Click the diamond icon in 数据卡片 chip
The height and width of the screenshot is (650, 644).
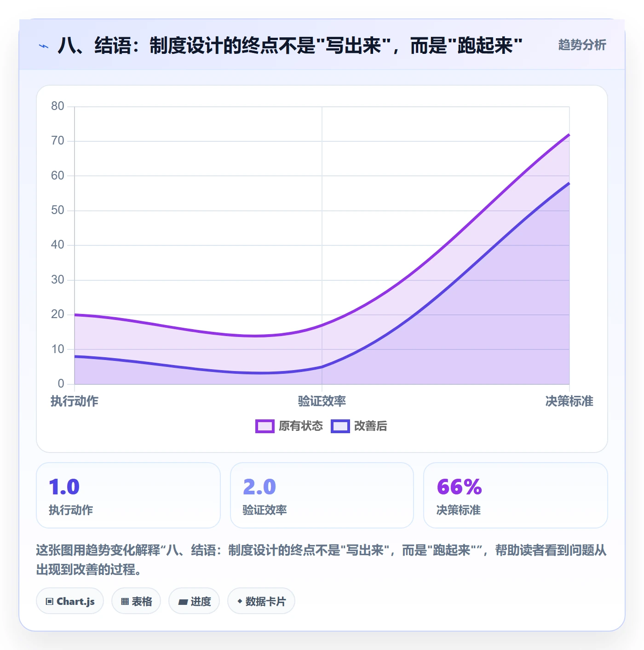(x=240, y=601)
